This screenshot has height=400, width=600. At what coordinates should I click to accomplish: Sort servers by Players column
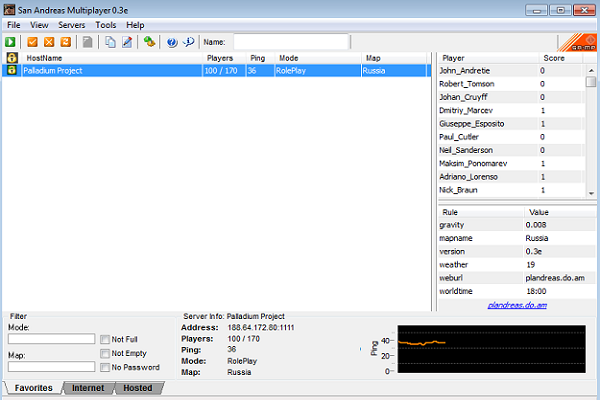[x=224, y=58]
